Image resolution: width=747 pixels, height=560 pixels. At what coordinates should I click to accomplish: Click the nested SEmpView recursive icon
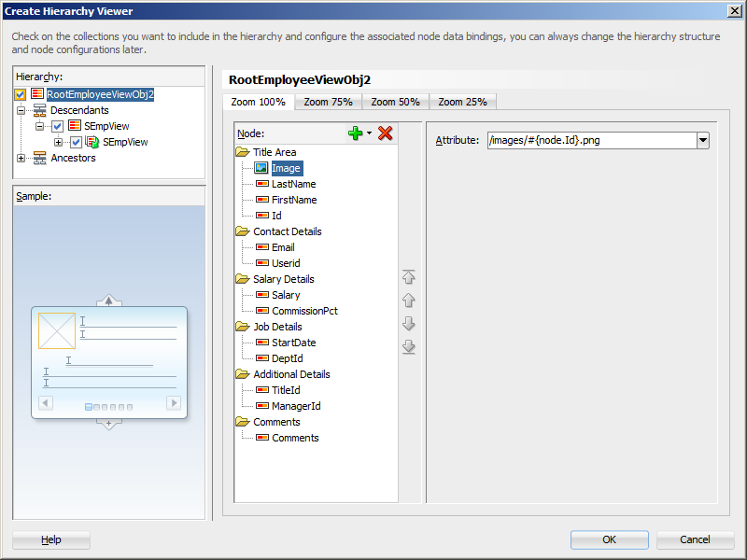92,142
